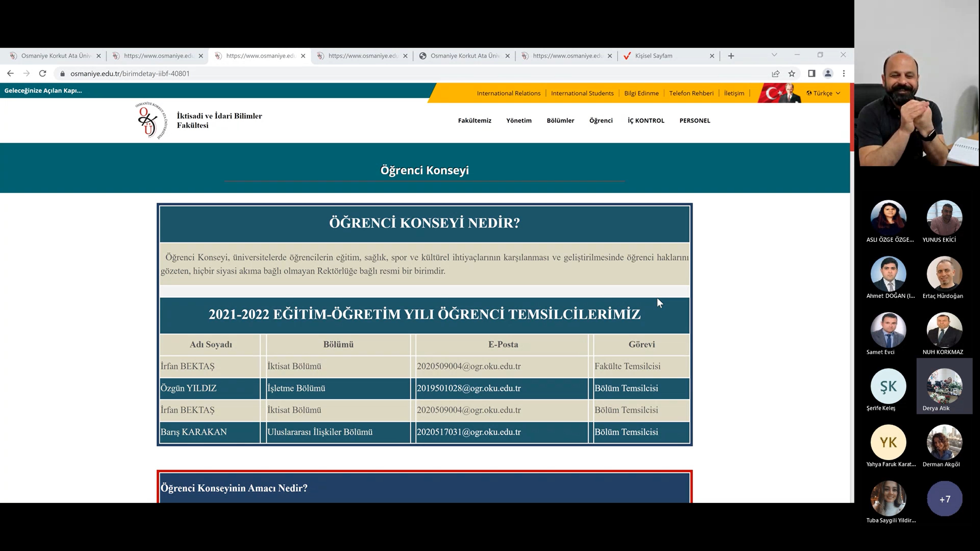Open the Telefon Rehberi link

tap(691, 93)
